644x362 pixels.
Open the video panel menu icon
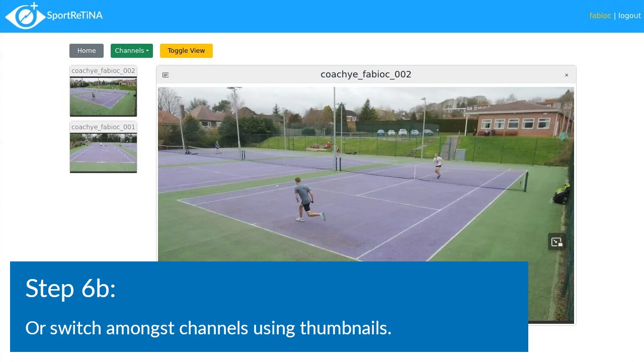pyautogui.click(x=166, y=75)
